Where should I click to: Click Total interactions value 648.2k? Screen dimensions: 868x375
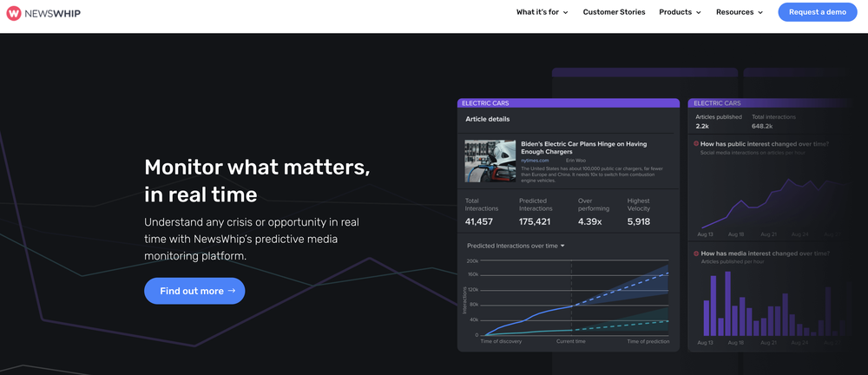click(762, 126)
